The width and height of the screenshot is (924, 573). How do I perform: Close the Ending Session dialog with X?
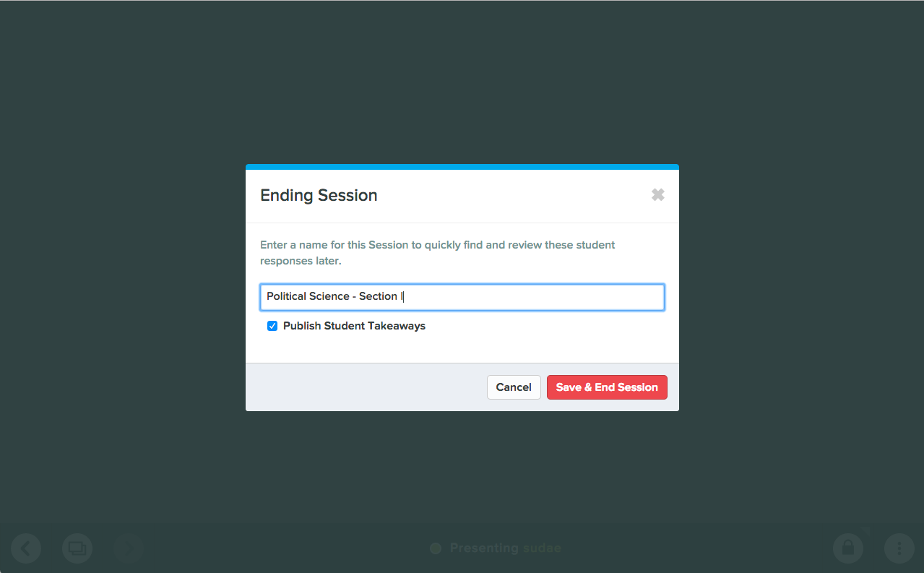657,194
